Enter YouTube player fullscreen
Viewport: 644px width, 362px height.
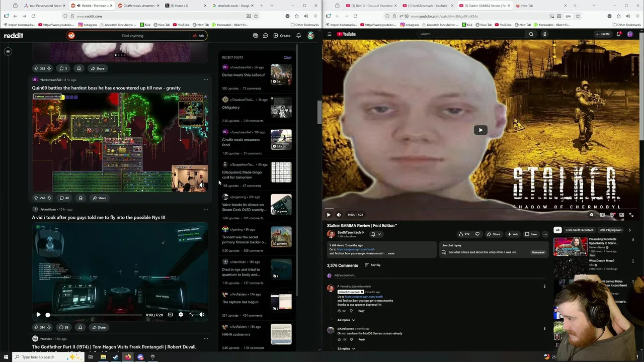[631, 215]
